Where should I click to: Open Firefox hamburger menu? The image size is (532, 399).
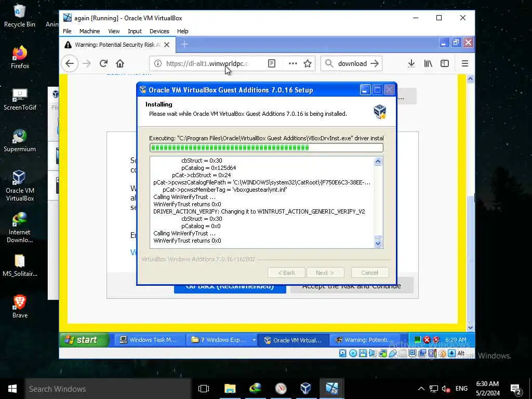tap(465, 63)
